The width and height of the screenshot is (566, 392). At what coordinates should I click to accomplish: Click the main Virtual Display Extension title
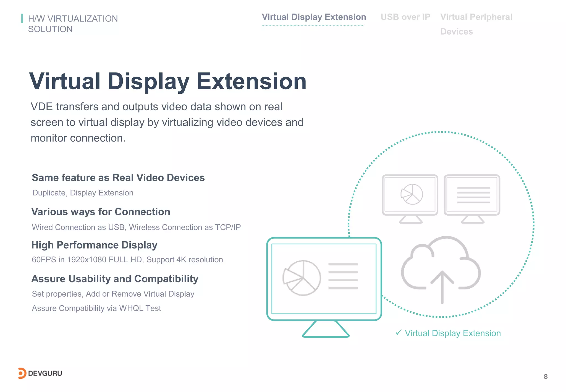pyautogui.click(x=168, y=81)
